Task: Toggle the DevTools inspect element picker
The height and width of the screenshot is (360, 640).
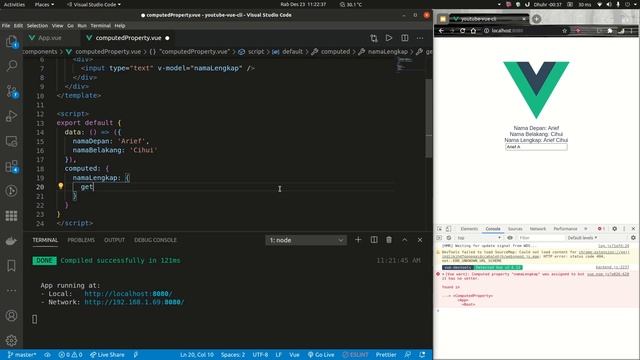Action: click(440, 229)
